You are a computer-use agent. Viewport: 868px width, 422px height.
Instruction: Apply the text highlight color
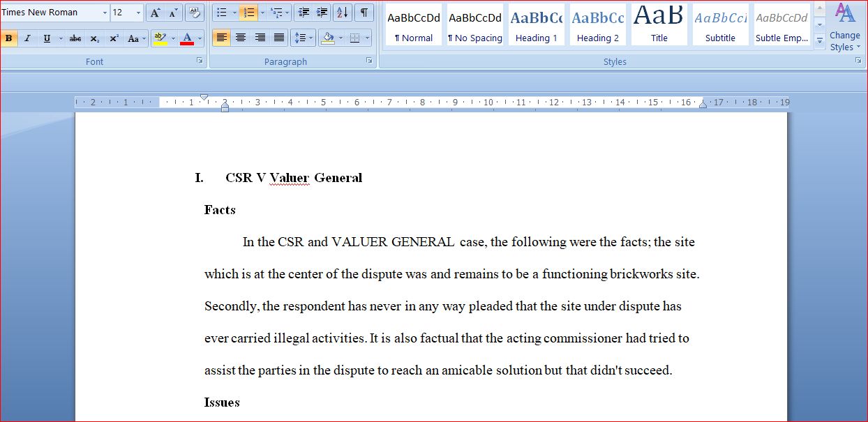[160, 38]
